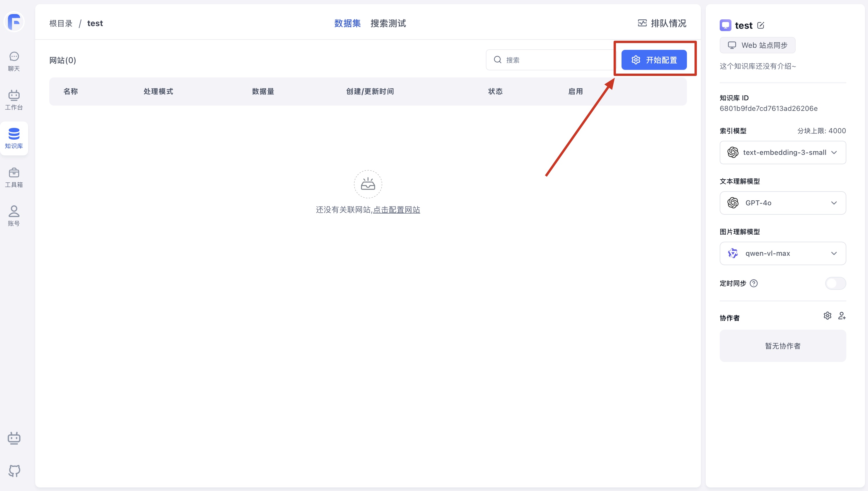The image size is (868, 491).
Task: Open the 账号 account page
Action: 14,216
